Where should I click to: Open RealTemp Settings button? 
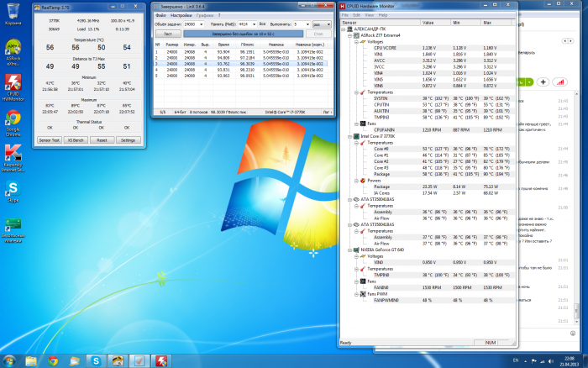[x=128, y=140]
